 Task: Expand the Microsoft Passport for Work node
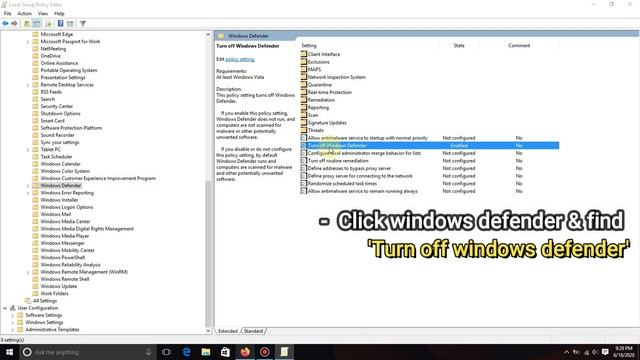click(x=28, y=42)
